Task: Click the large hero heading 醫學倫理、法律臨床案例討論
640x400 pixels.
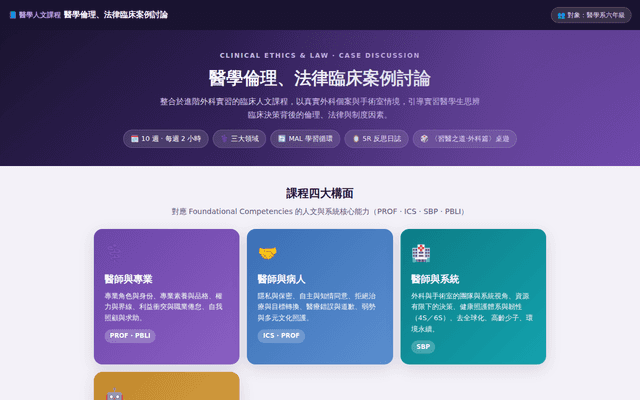Action: point(320,78)
